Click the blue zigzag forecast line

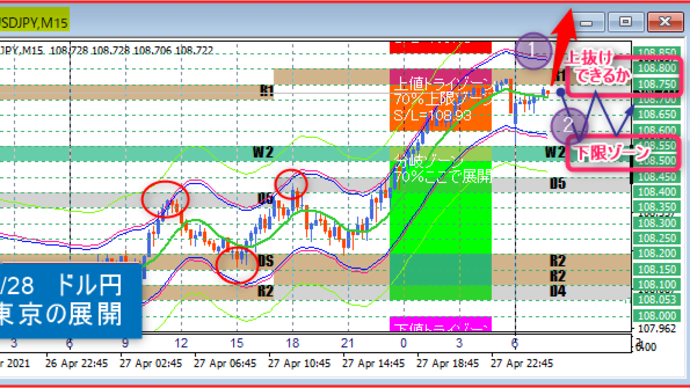pos(597,114)
